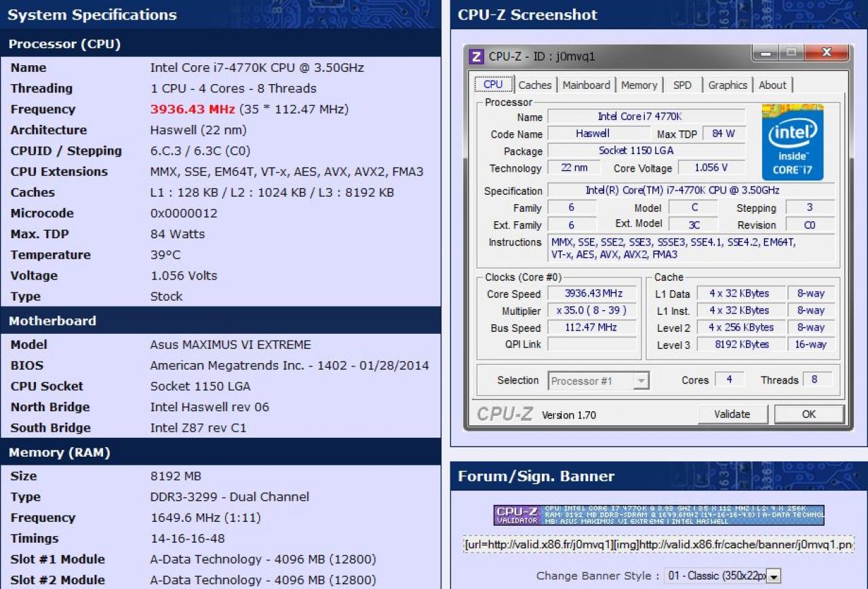Click the Intel inside Core i7 logo

click(x=792, y=142)
